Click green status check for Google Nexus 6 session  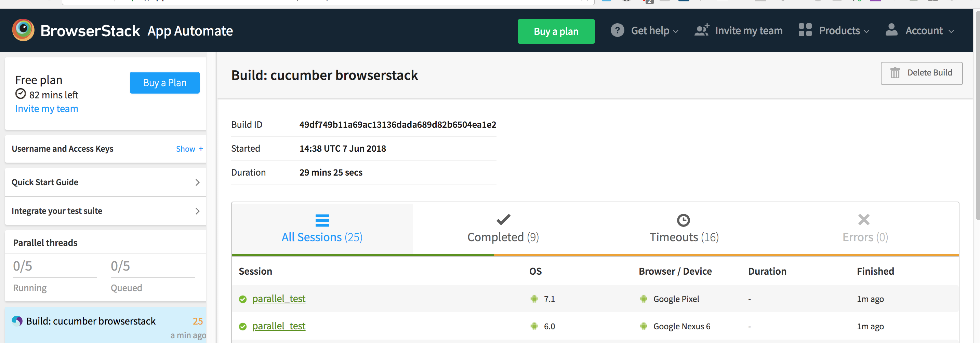(x=243, y=327)
